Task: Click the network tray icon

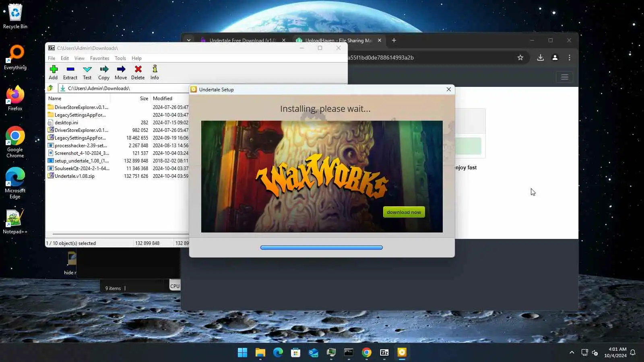Action: tap(585, 353)
